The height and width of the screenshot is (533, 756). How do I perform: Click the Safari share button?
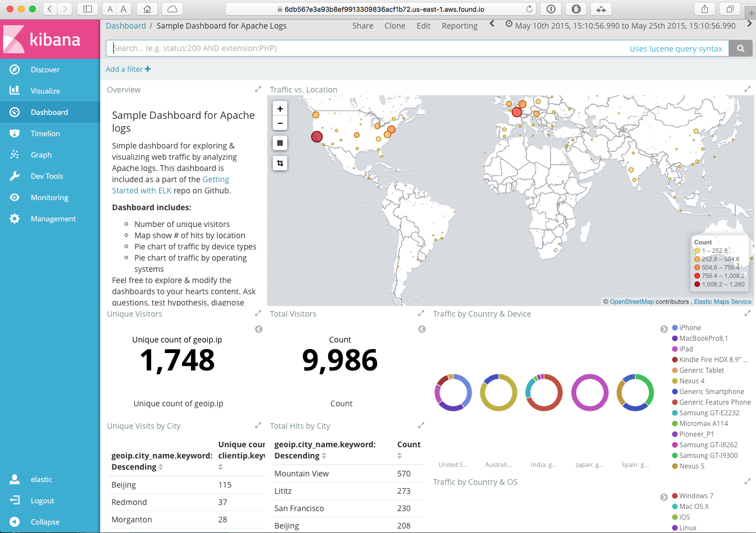(x=704, y=9)
